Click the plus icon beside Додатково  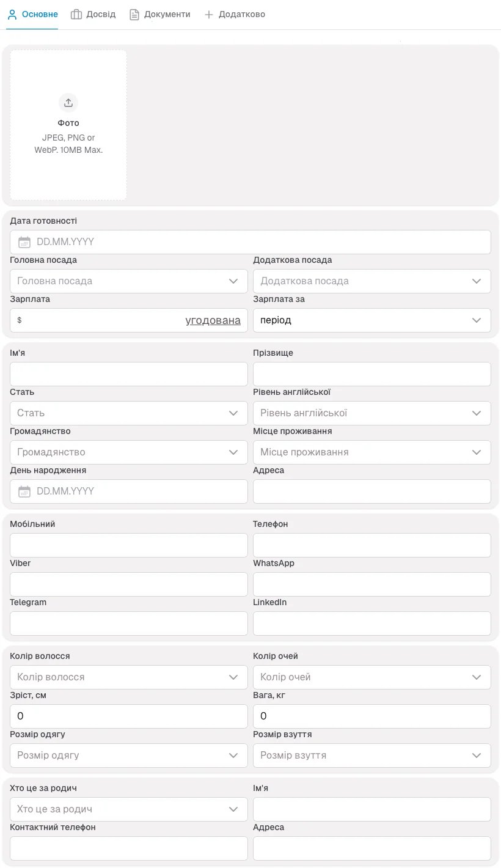[x=209, y=14]
